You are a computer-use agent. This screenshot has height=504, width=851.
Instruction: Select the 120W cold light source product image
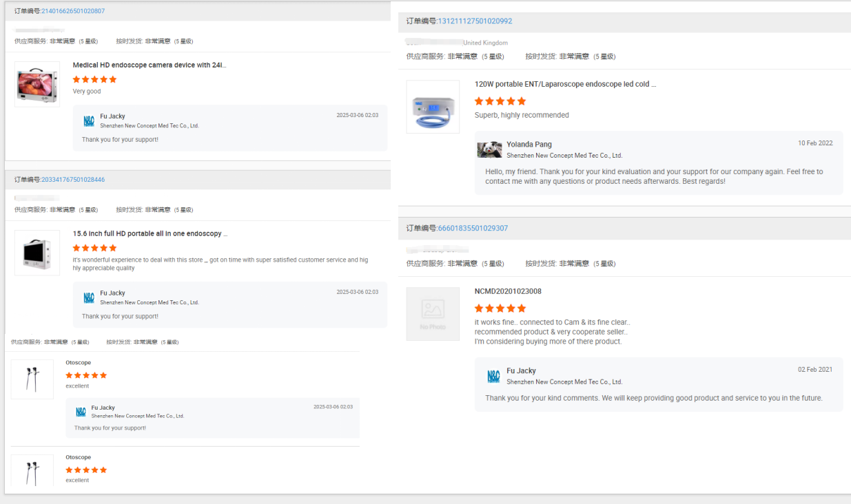click(433, 107)
